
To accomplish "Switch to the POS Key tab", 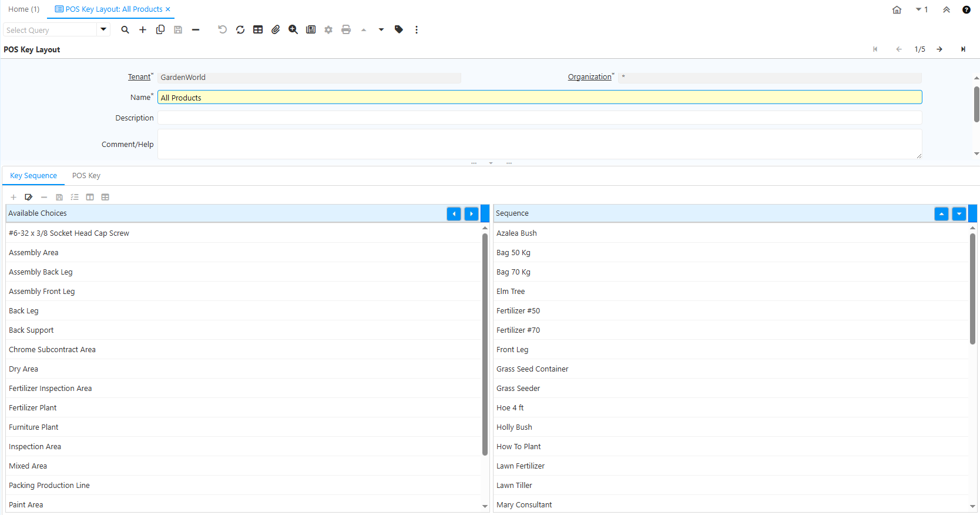I will coord(86,176).
